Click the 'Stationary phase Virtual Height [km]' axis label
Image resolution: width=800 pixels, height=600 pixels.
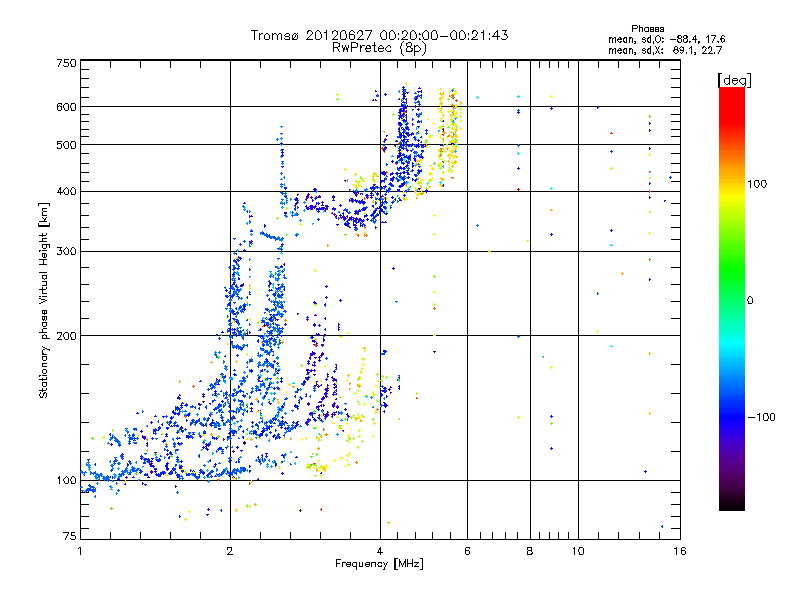pos(43,300)
